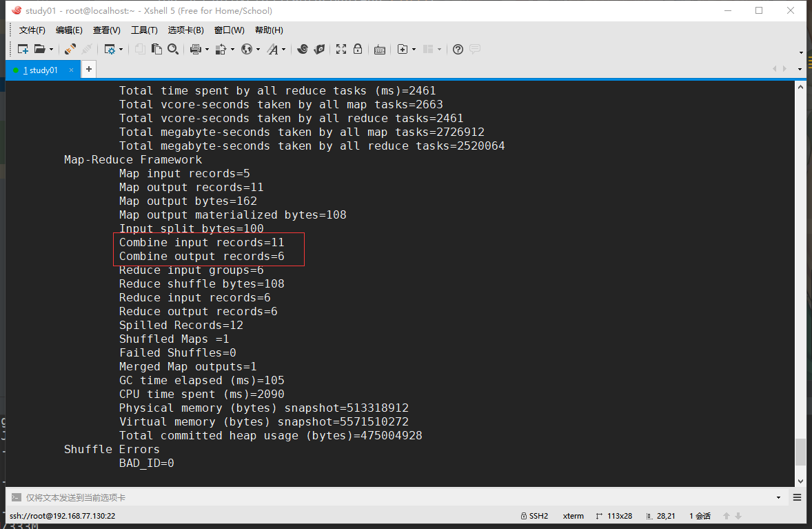The image size is (812, 529).
Task: Open the 文件(F) menu
Action: coord(32,30)
